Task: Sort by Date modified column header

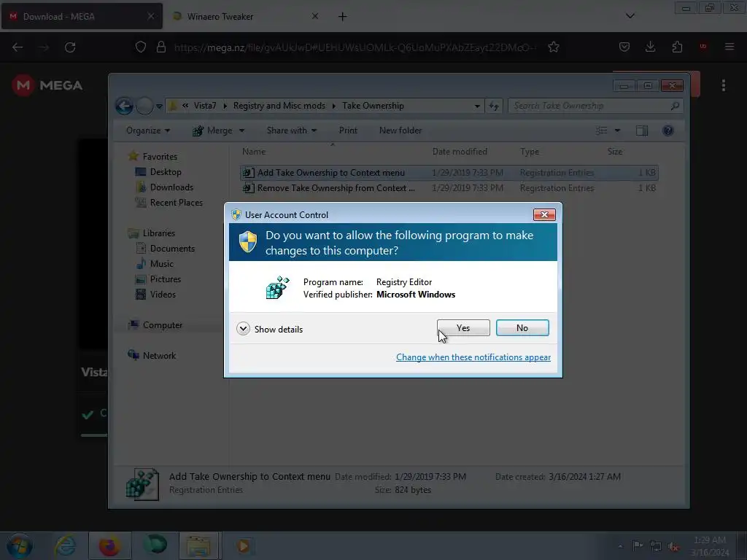Action: tap(460, 152)
